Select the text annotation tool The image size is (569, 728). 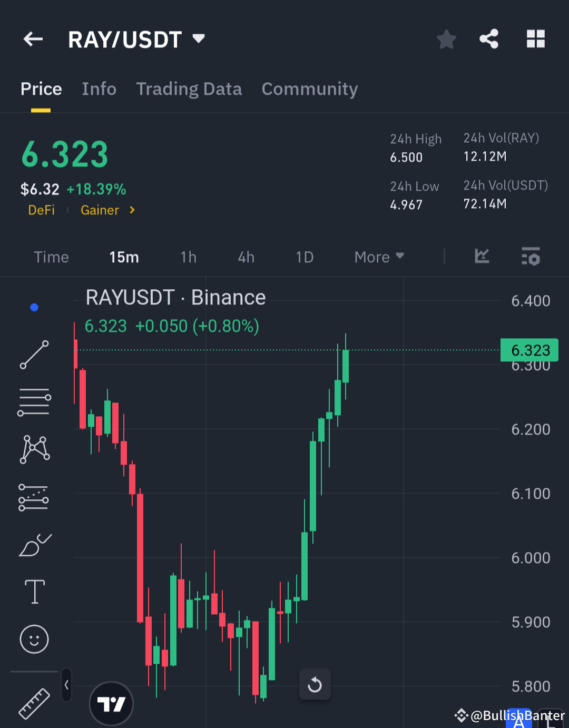(34, 592)
